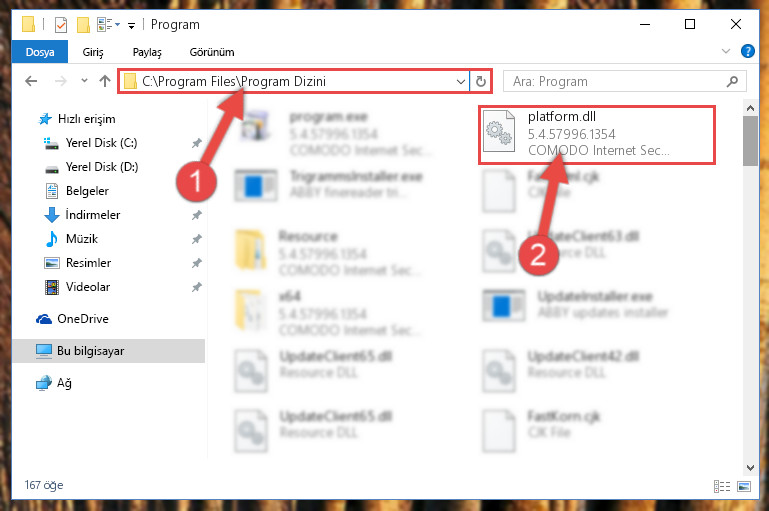Switch to details view layout icon
This screenshot has width=769, height=511.
click(722, 486)
